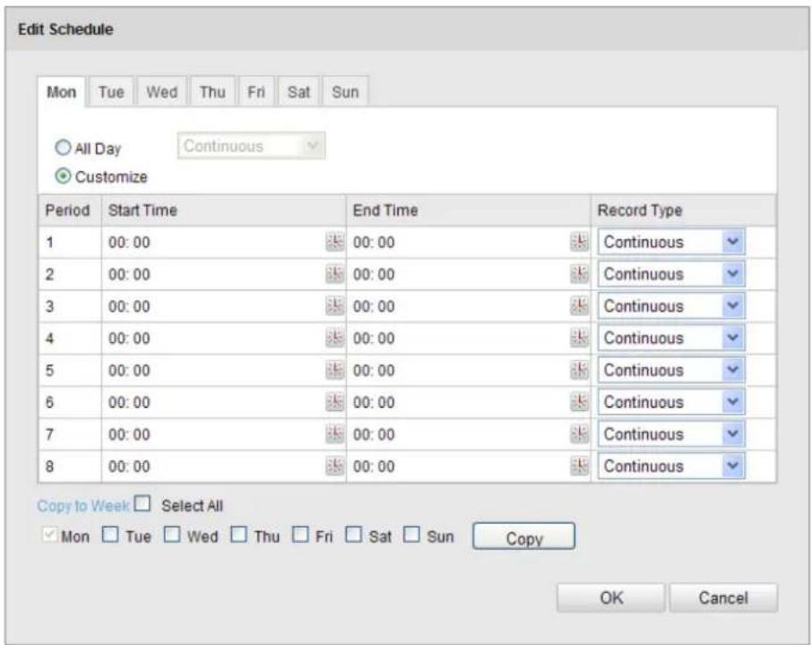Image resolution: width=812 pixels, height=645 pixels.
Task: Cancel the Edit Schedule dialog
Action: point(723,598)
